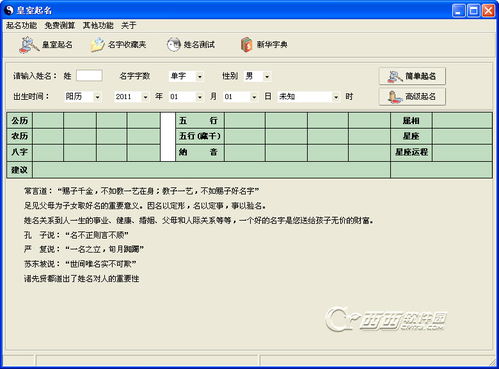Click the 星座运程 table cell

click(411, 152)
